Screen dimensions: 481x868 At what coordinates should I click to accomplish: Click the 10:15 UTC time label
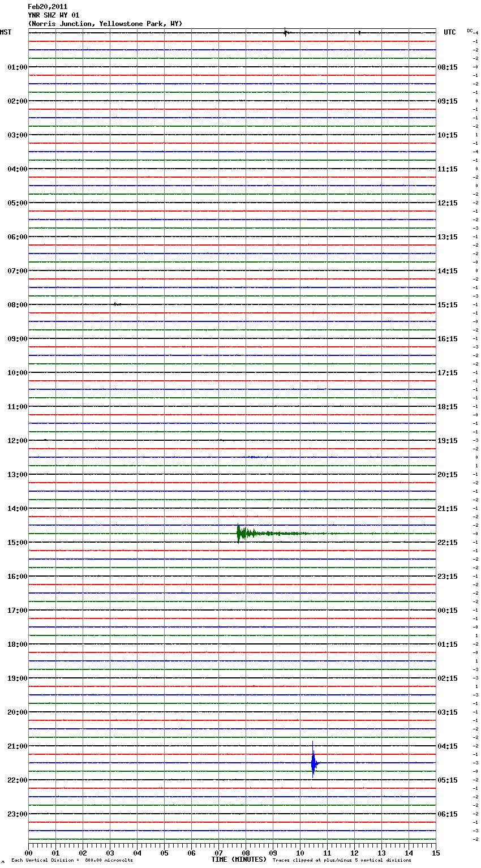[x=448, y=135]
